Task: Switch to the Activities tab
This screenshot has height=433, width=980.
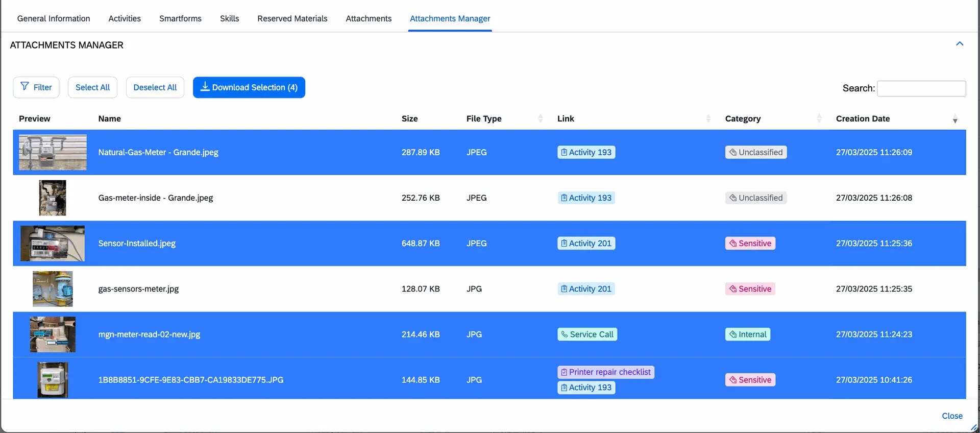Action: 125,18
